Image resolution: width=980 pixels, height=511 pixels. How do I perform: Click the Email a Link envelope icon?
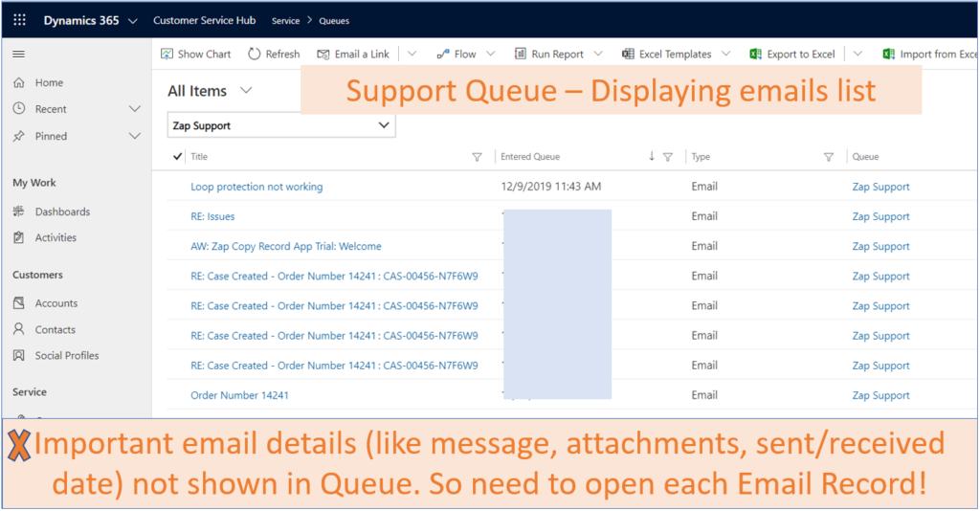323,55
